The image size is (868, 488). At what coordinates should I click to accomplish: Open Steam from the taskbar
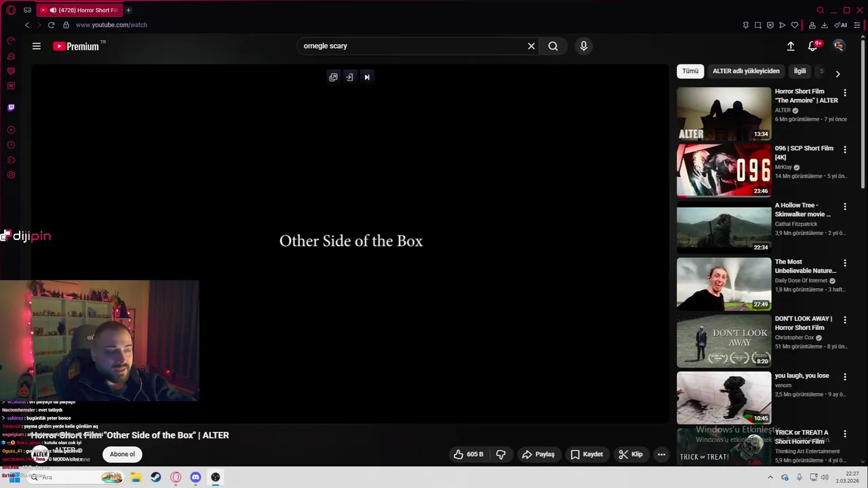(156, 477)
